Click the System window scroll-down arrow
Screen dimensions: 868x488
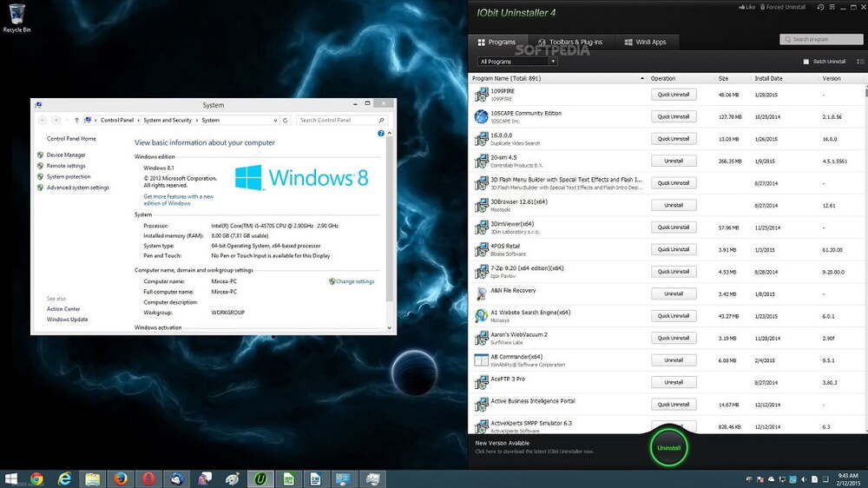[x=389, y=328]
